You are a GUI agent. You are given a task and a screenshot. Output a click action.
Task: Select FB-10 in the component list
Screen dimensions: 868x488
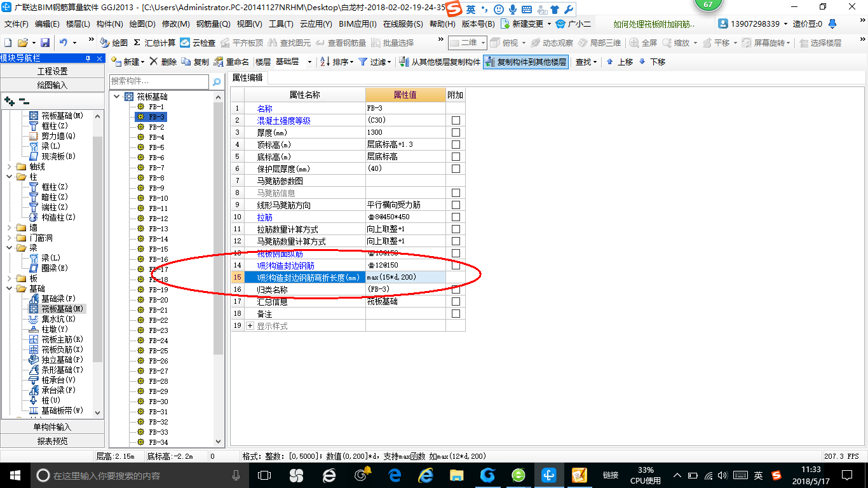(x=158, y=198)
